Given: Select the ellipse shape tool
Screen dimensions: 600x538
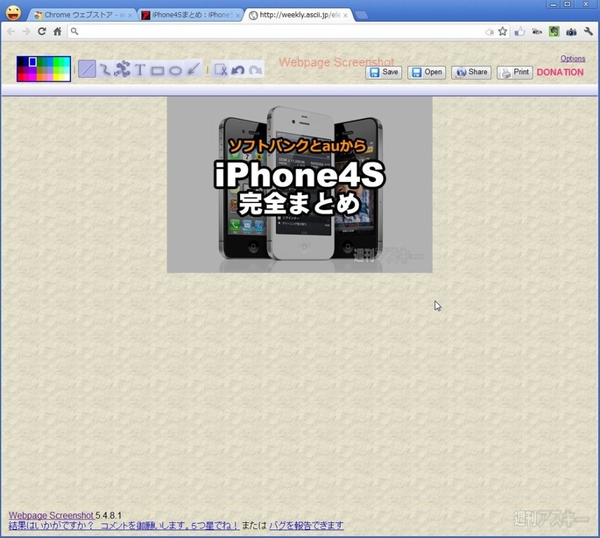Looking at the screenshot, I should click(175, 70).
